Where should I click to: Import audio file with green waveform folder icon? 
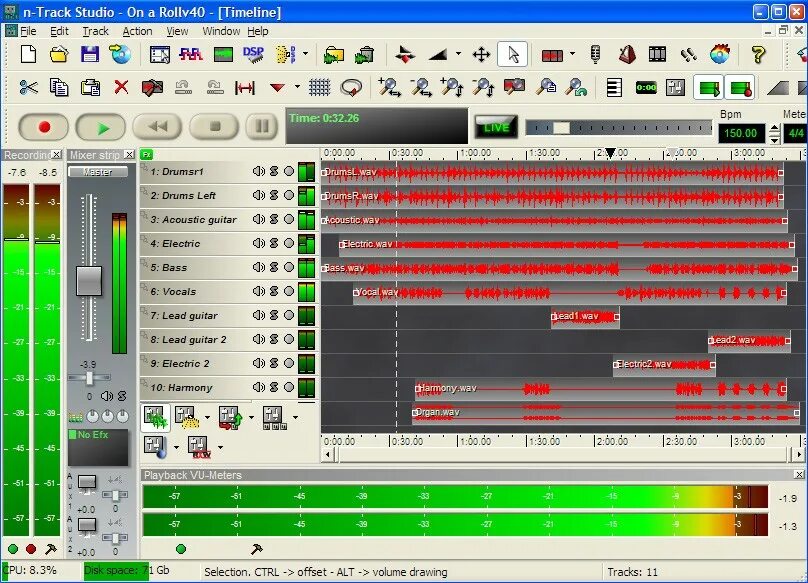(333, 54)
